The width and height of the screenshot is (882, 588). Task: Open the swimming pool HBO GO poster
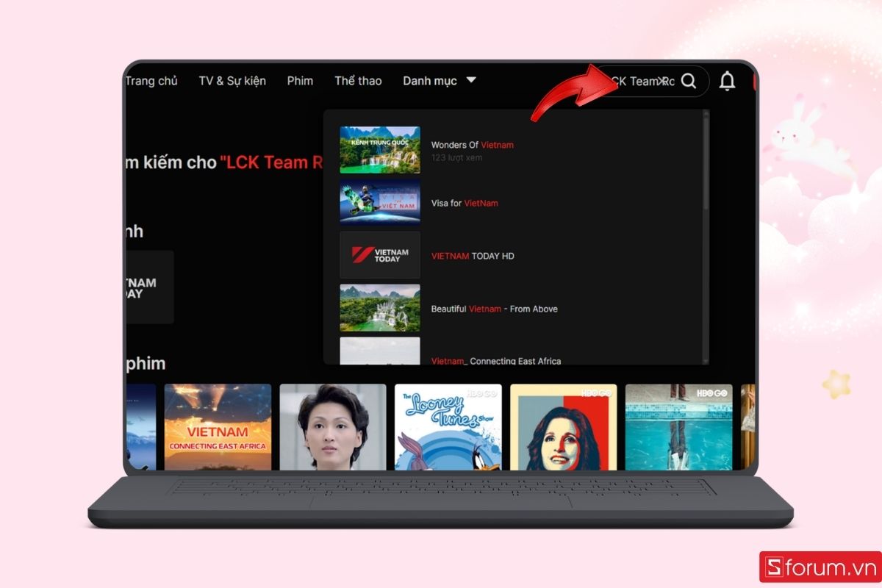pyautogui.click(x=679, y=427)
